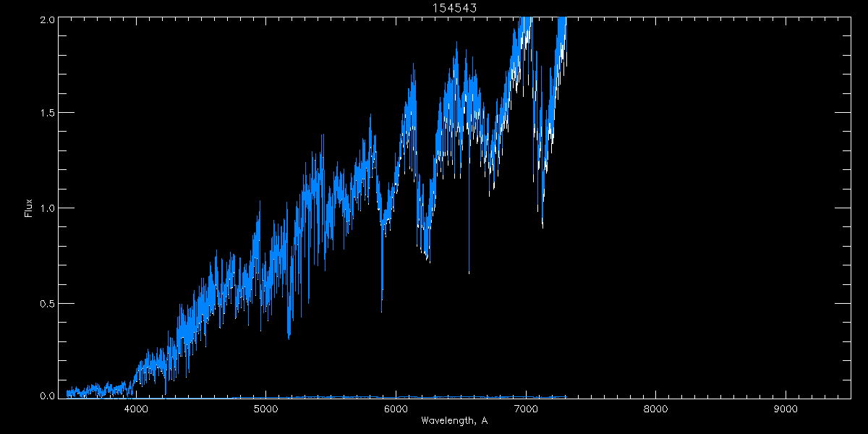Click the x-axis tick label 7000
This screenshot has height=434, width=868.
526,409
